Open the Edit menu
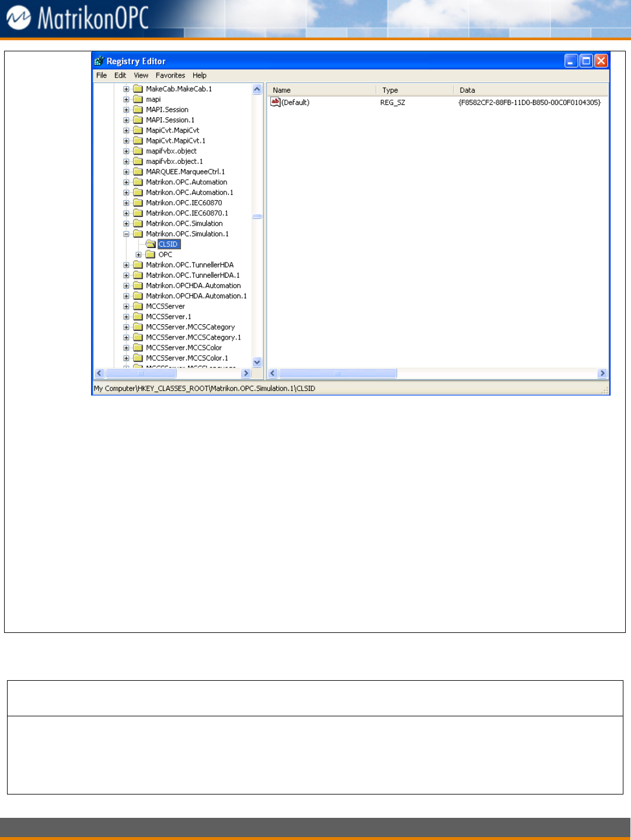The height and width of the screenshot is (840, 631). point(120,75)
